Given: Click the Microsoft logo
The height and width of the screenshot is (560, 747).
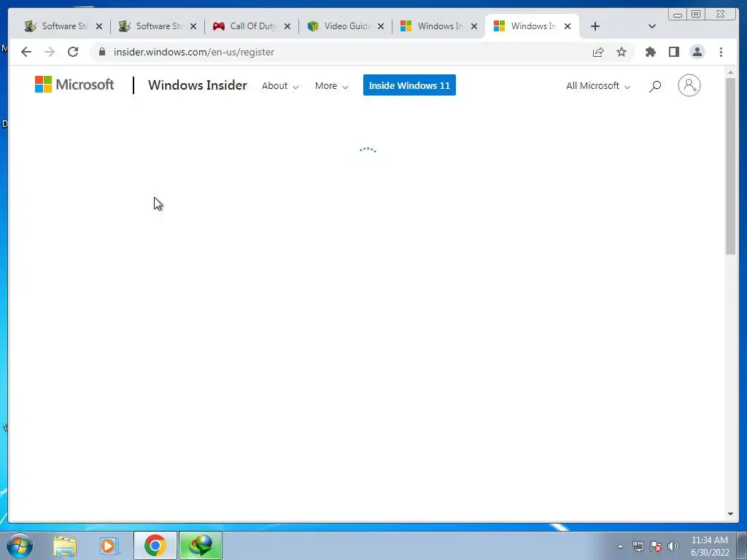Looking at the screenshot, I should tap(74, 85).
